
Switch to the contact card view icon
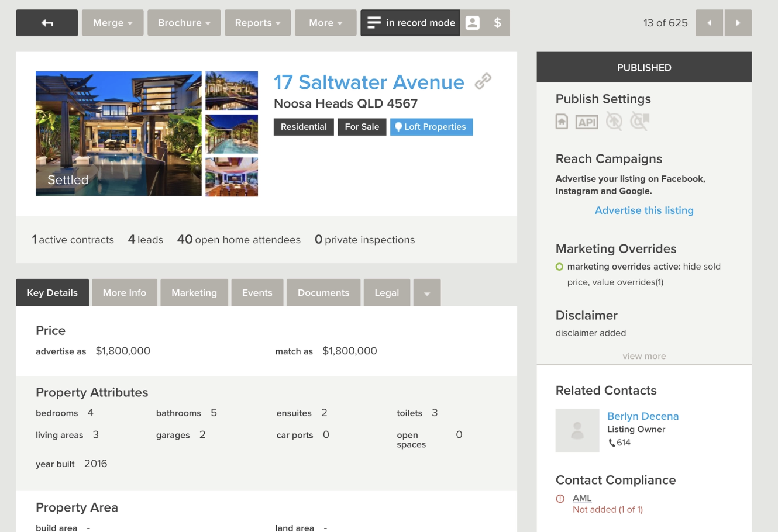473,23
